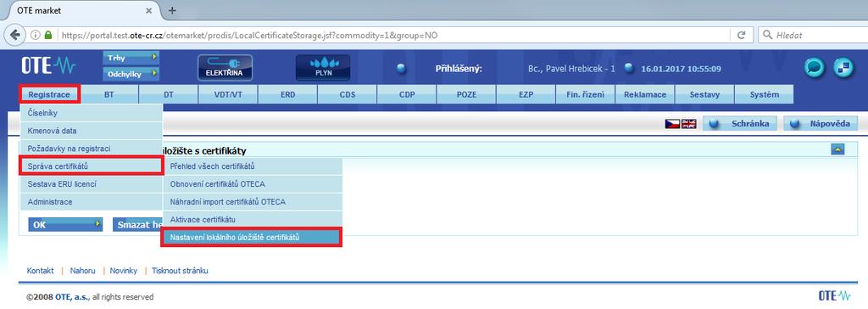Collapse the certificate storage panel
The height and width of the screenshot is (309, 868).
pyautogui.click(x=838, y=149)
